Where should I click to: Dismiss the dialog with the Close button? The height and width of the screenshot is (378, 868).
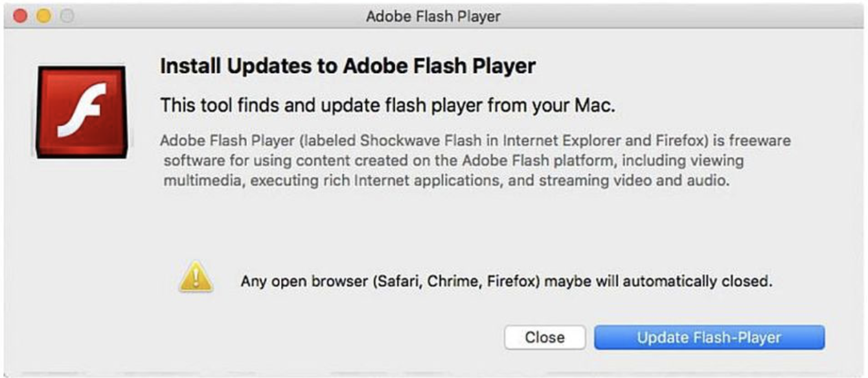coord(544,337)
